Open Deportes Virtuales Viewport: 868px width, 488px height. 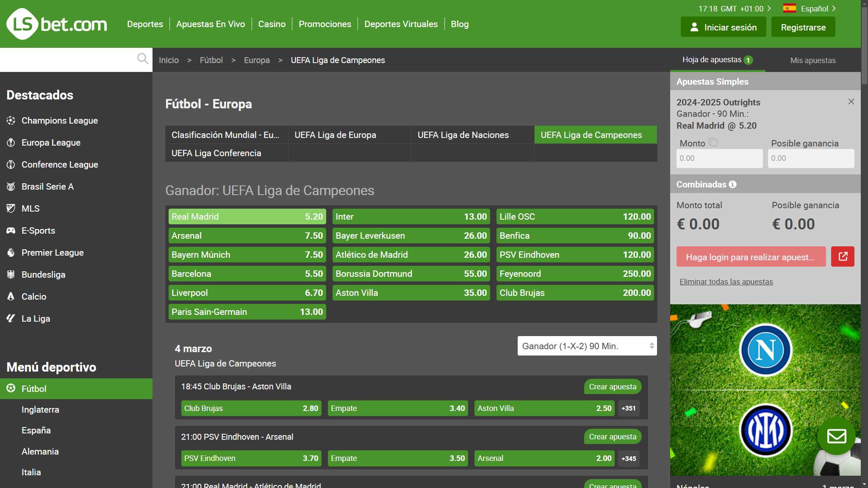(401, 24)
